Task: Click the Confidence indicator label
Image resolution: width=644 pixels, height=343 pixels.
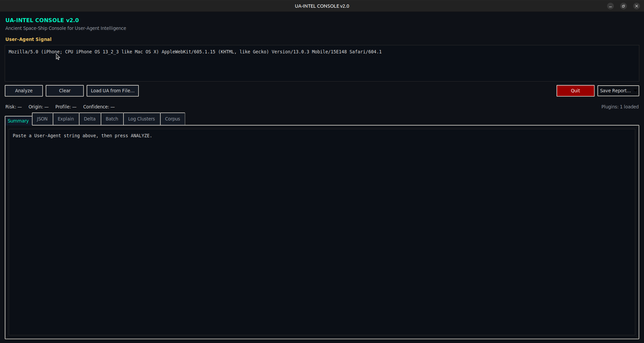Action: click(99, 107)
